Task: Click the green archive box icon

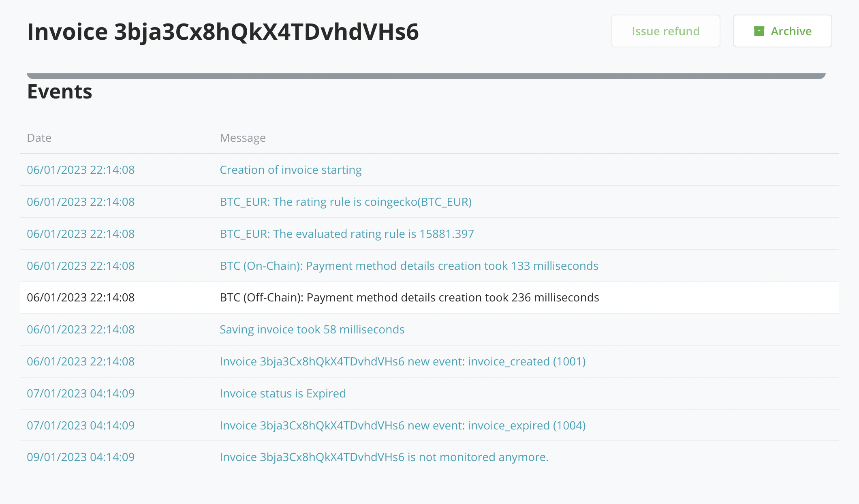Action: pyautogui.click(x=759, y=31)
